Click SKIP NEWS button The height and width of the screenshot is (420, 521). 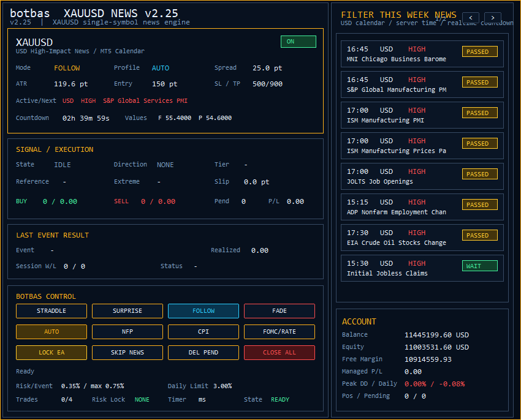click(x=127, y=352)
